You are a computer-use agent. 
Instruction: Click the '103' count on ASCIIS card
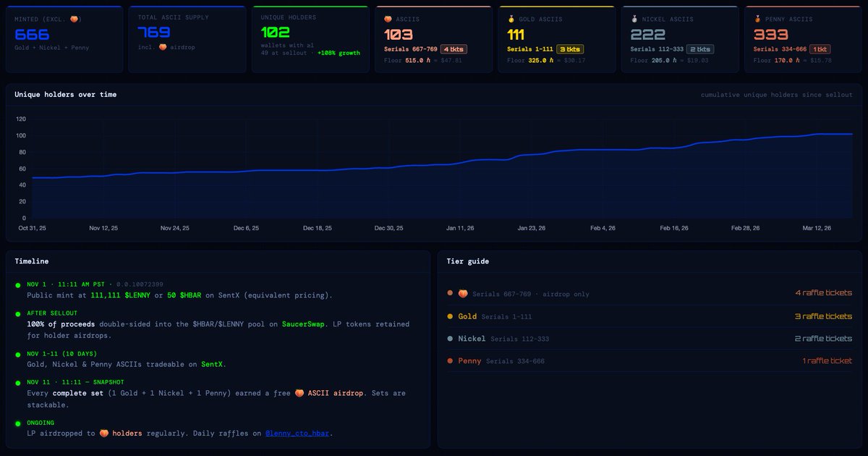coord(399,34)
